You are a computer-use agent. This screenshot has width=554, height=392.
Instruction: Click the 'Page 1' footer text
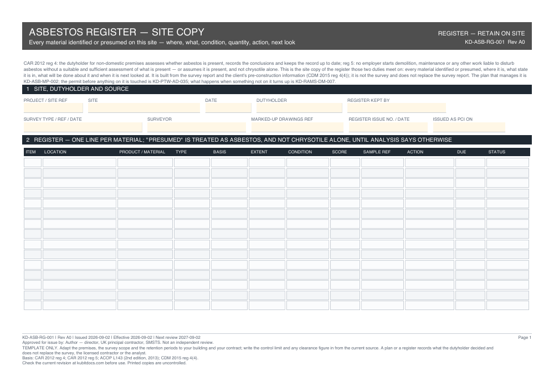point(525,338)
